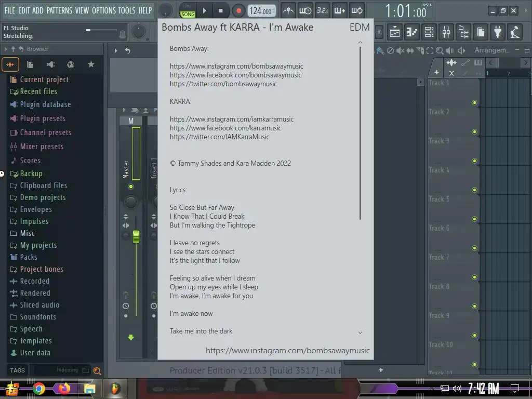Show the Channel rack window
532x399 pixels.
[x=429, y=32]
